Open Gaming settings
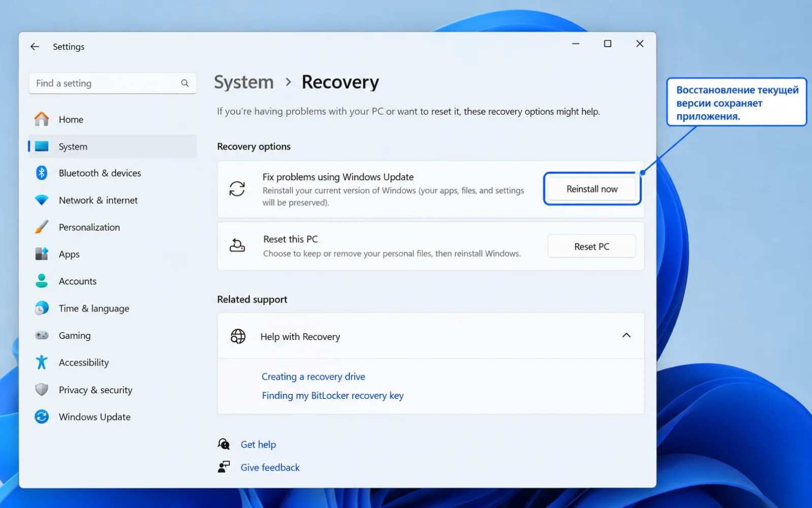 click(x=113, y=335)
